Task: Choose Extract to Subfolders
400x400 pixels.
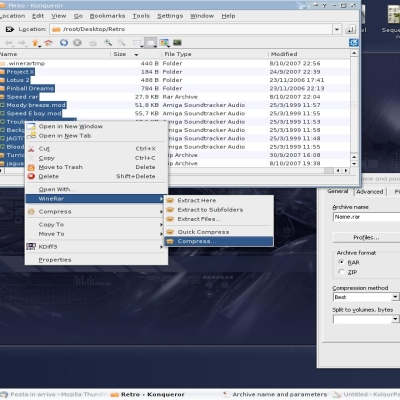Action: 219,210
